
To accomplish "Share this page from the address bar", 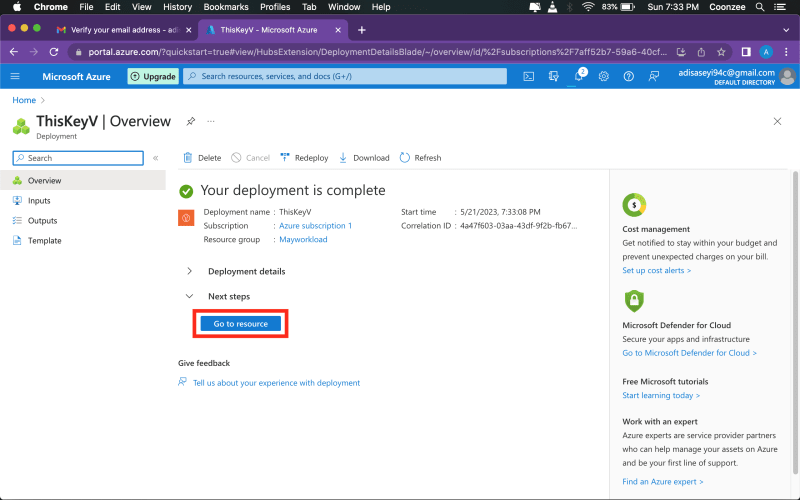I will (701, 52).
